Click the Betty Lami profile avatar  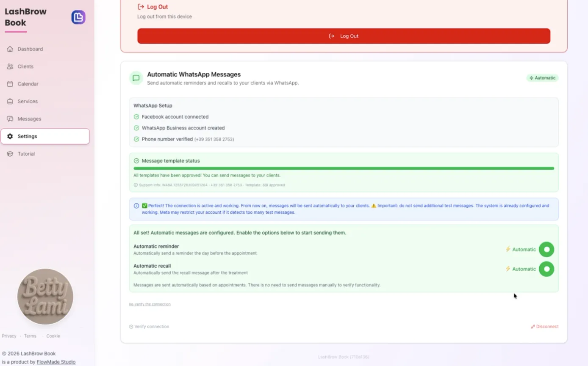(45, 297)
